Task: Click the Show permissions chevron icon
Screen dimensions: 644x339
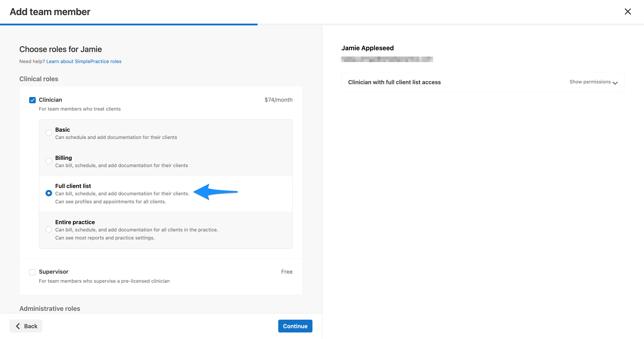Action: 615,83
